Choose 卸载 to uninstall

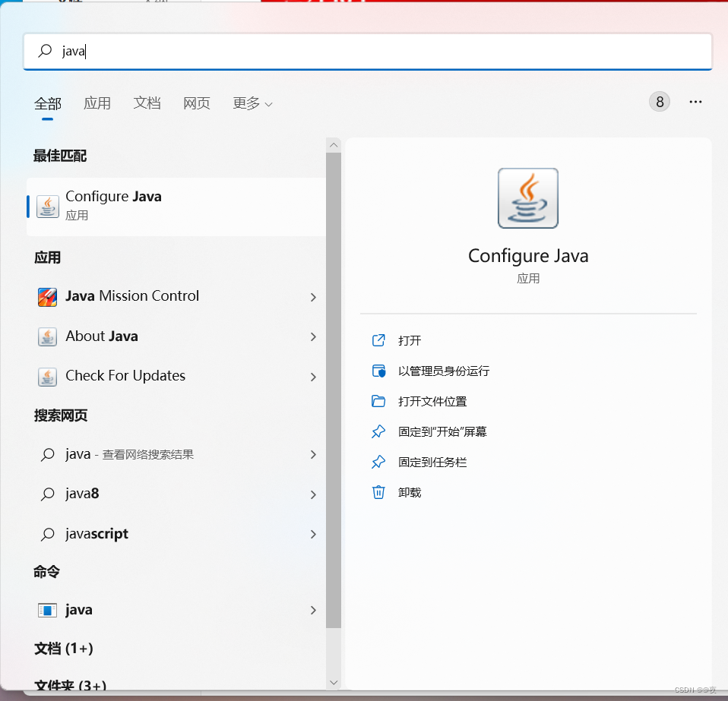coord(410,493)
